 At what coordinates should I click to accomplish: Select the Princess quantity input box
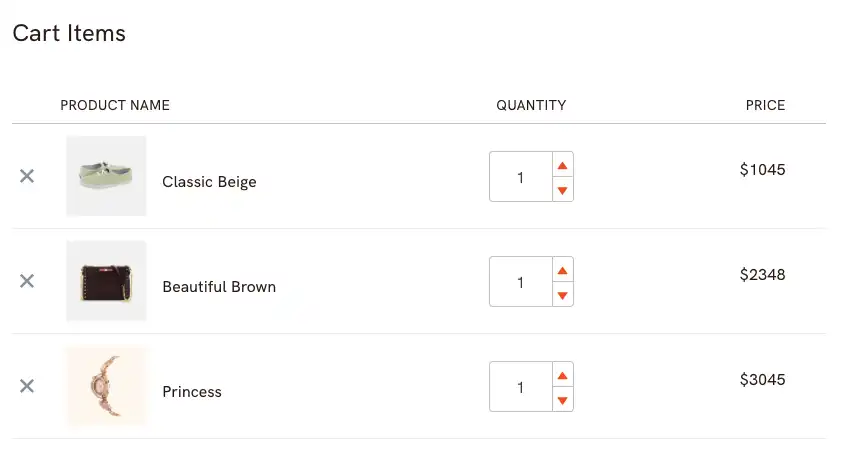(x=521, y=387)
